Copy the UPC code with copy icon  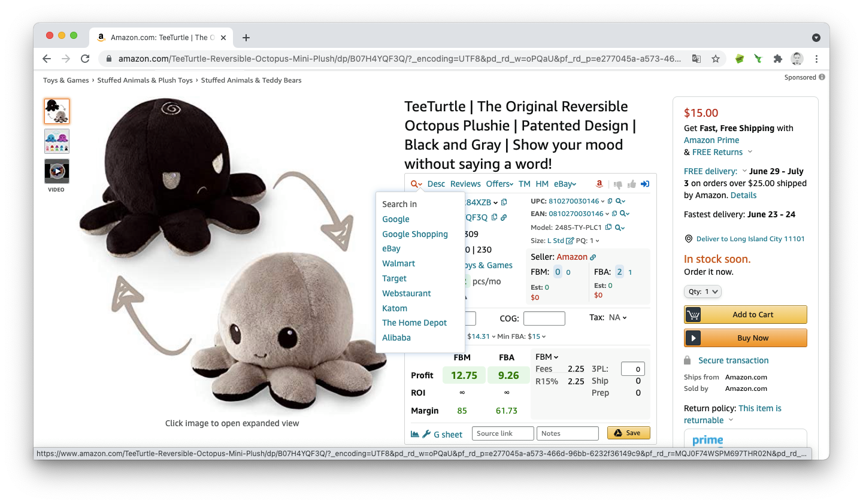coord(610,201)
